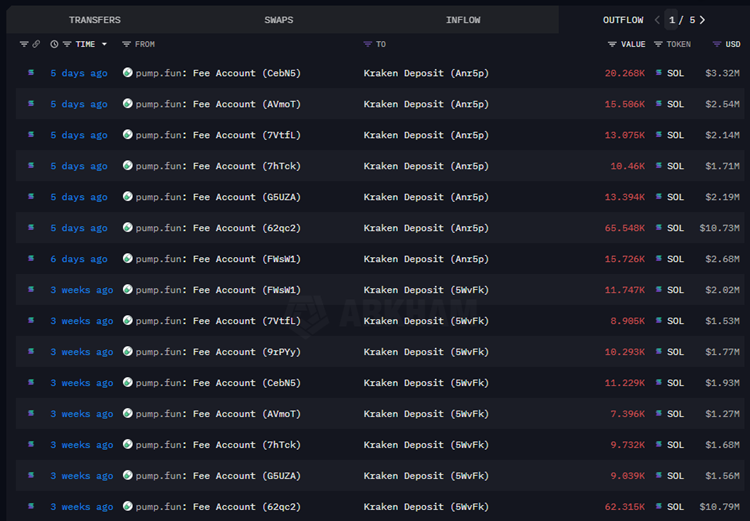This screenshot has height=521, width=750.
Task: Open the SWAPS tab
Action: 279,20
